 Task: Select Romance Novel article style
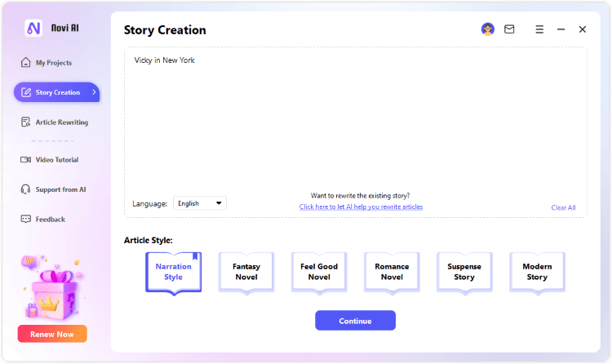tap(392, 273)
